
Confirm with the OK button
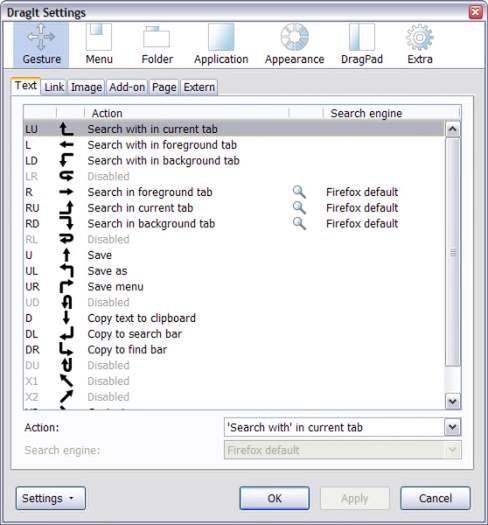tap(274, 498)
